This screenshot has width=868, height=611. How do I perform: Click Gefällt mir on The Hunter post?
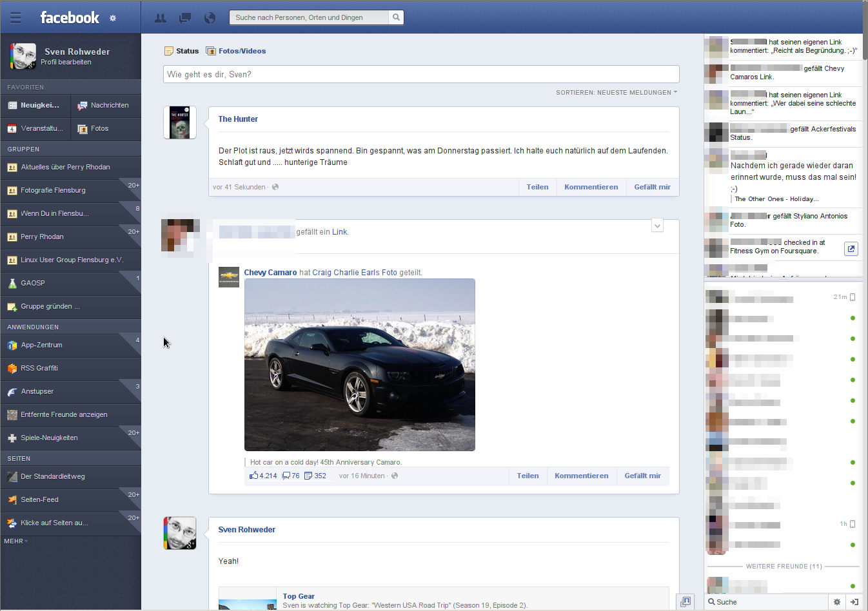[x=652, y=187]
